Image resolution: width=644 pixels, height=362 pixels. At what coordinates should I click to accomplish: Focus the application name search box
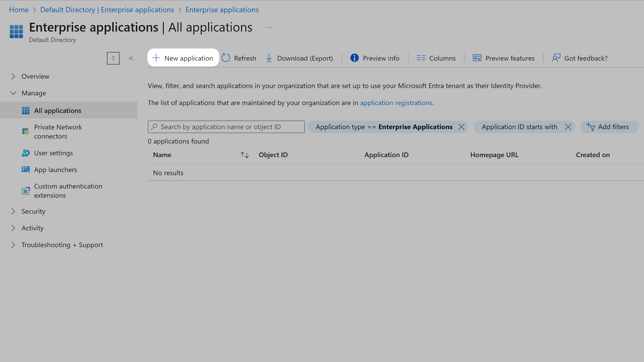pos(226,127)
